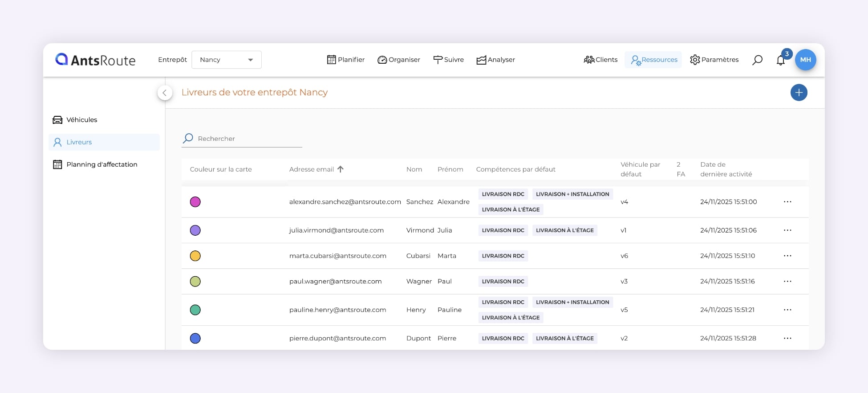Open options menu for Marta Cubarsi
The image size is (868, 393).
[x=787, y=256]
